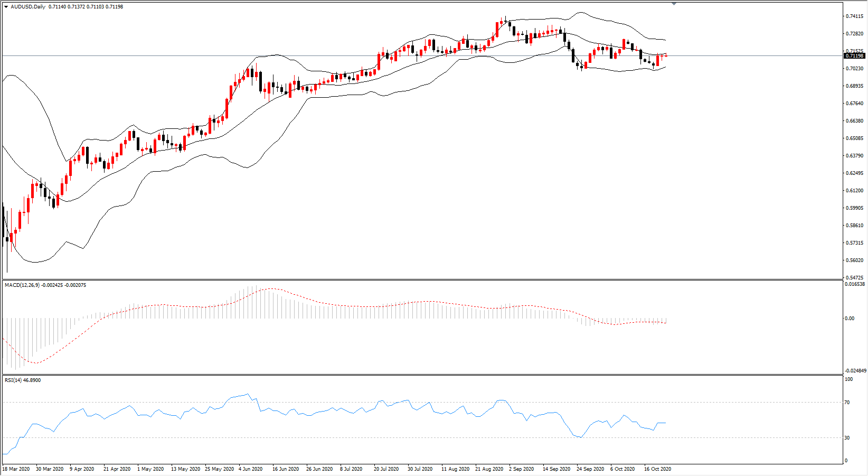Click the small arrow before AUDUSD,Daily title
The image size is (868, 476).
[6, 7]
